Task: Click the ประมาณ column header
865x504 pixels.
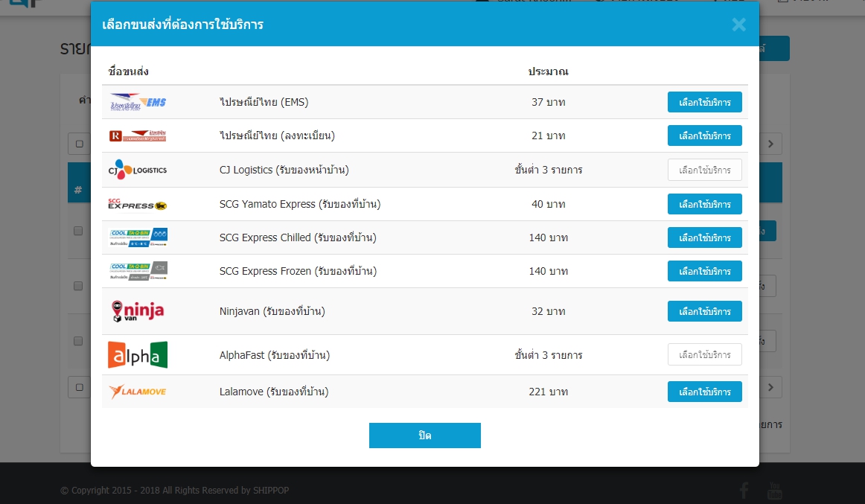Action: pyautogui.click(x=549, y=71)
